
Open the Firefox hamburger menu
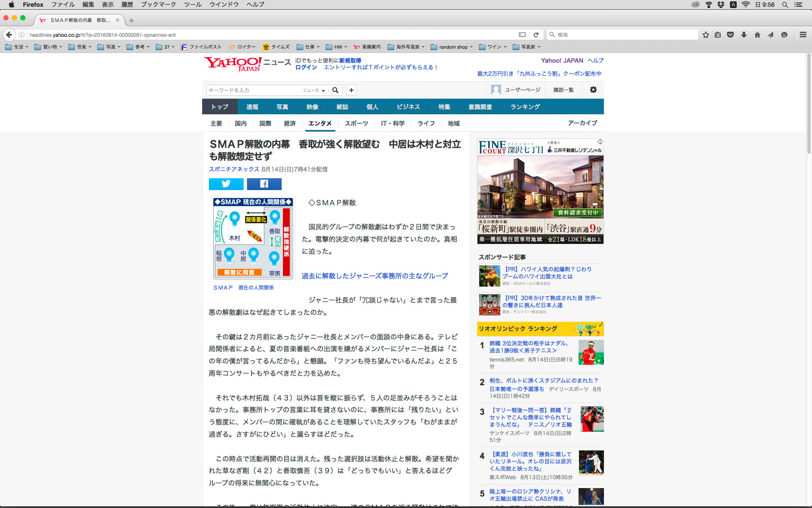click(x=803, y=35)
